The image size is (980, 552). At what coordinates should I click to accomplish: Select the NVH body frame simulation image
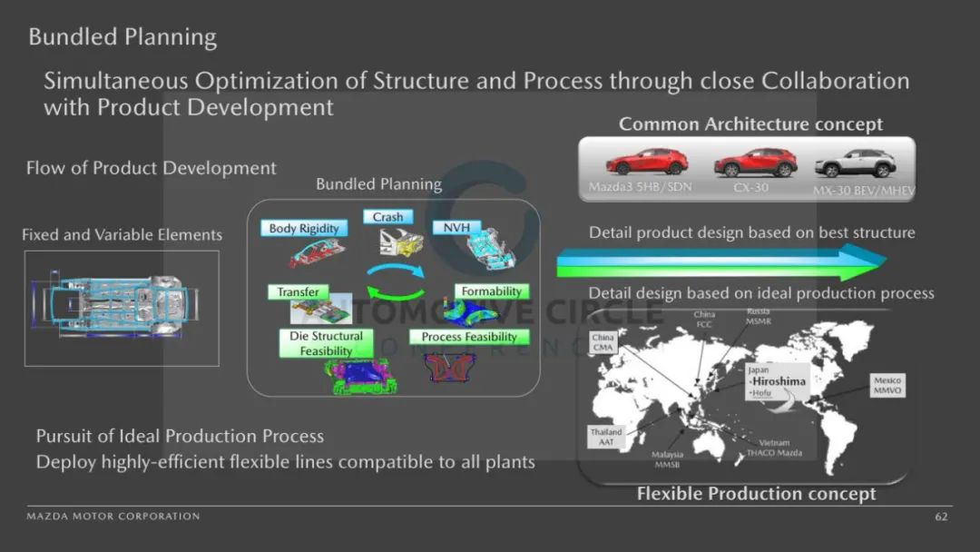[x=491, y=250]
